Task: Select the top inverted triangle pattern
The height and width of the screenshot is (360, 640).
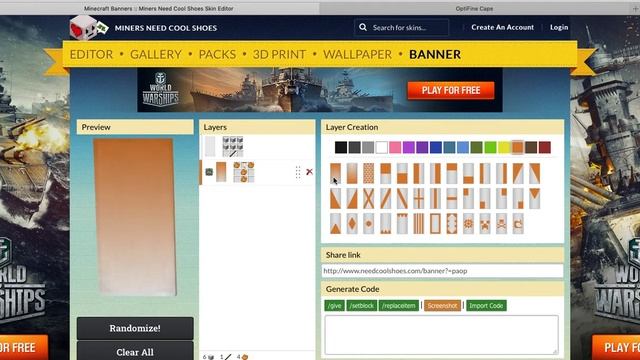Action: [x=535, y=199]
